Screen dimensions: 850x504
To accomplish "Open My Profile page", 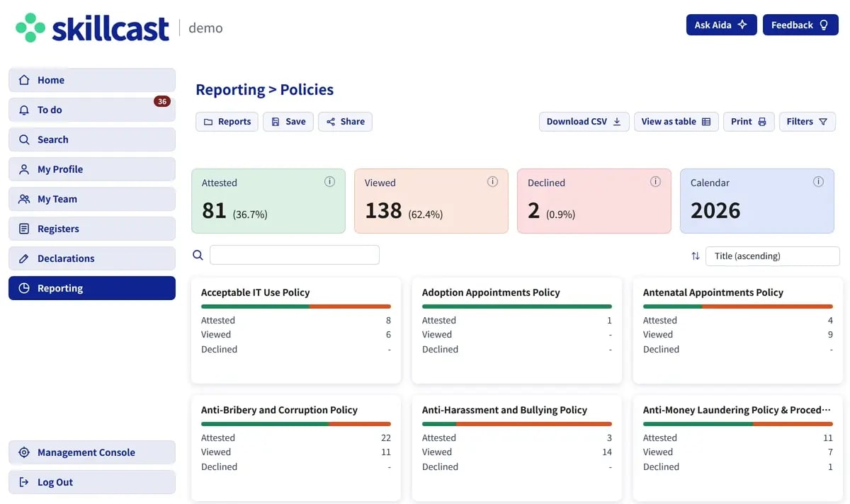I will coord(92,169).
